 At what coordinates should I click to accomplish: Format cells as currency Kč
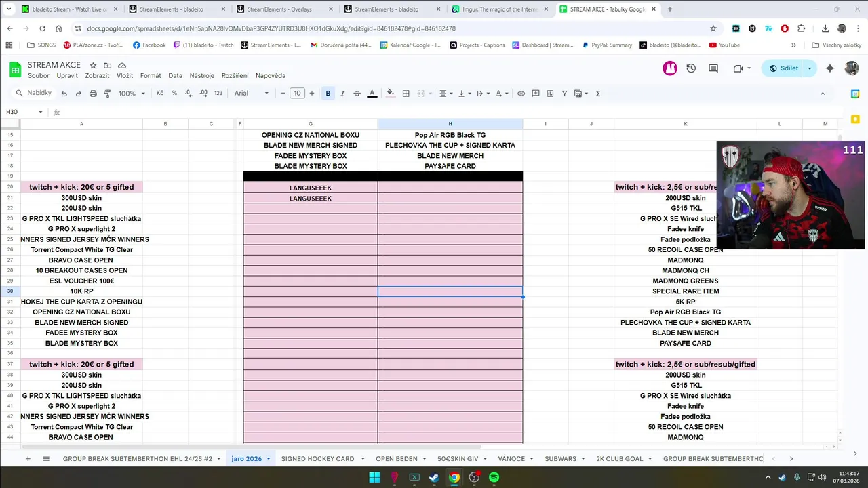click(x=160, y=94)
